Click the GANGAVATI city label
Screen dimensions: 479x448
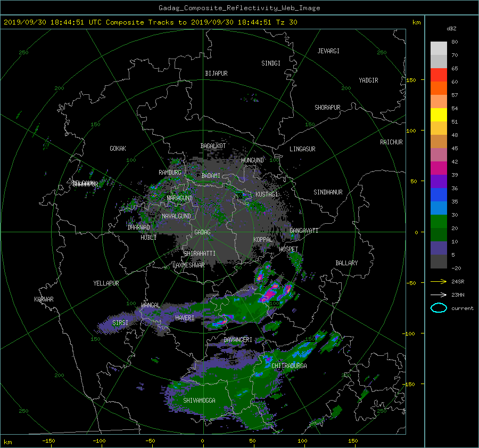pos(304,230)
